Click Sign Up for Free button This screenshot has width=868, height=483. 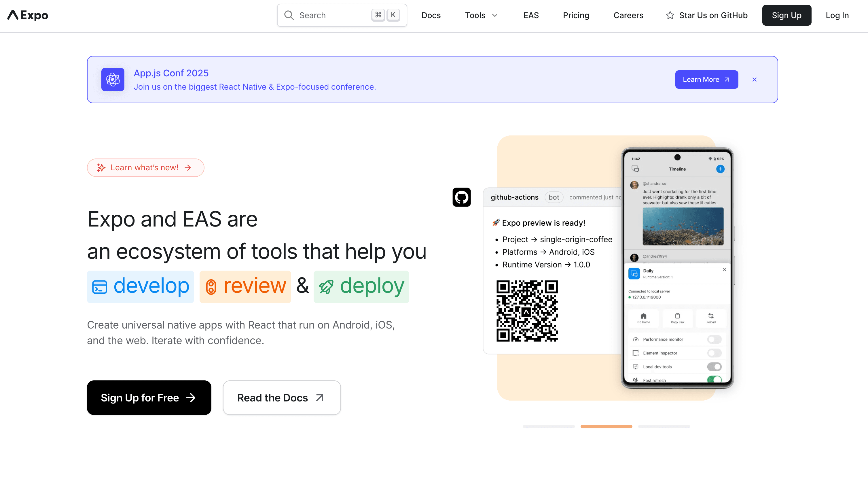(x=149, y=398)
